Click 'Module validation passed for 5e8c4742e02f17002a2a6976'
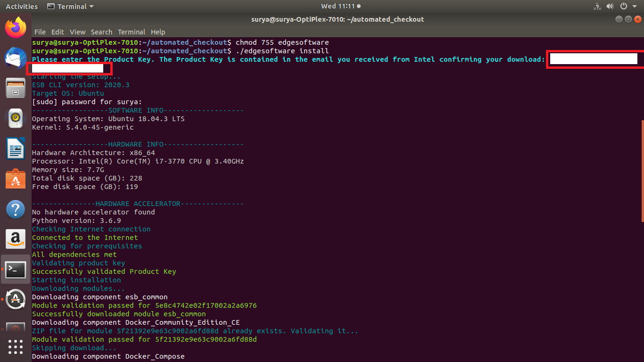The width and height of the screenshot is (644, 362). point(144,305)
